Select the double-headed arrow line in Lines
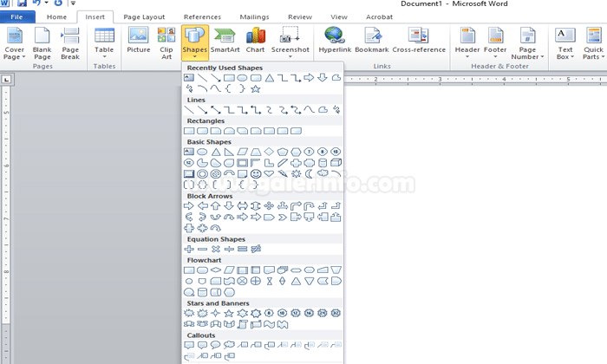The height and width of the screenshot is (364, 607). (216, 110)
